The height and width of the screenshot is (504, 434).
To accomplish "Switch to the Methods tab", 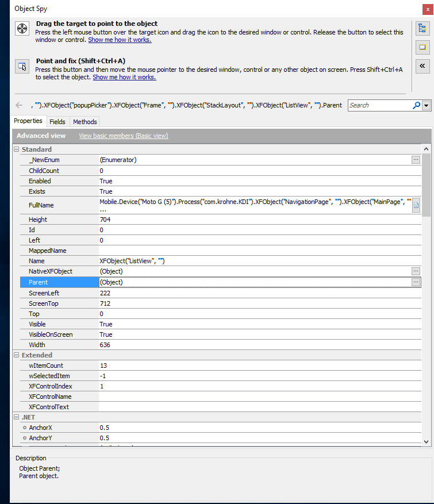I will coord(85,122).
